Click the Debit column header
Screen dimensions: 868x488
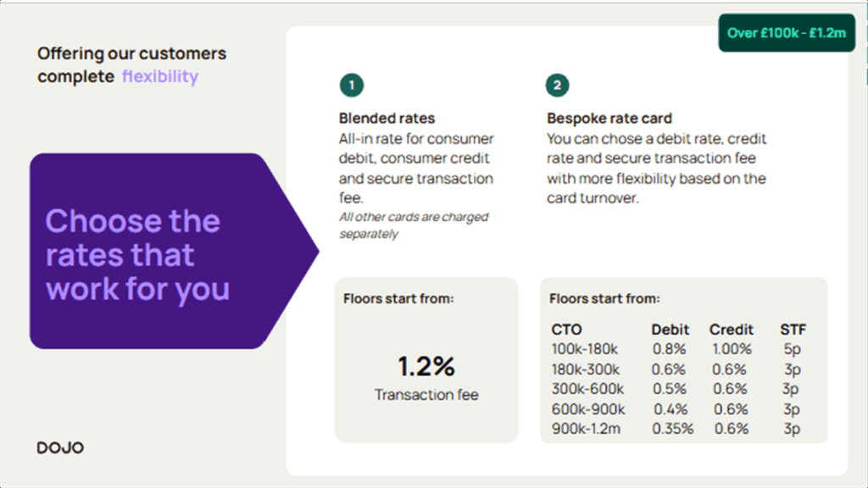[670, 330]
